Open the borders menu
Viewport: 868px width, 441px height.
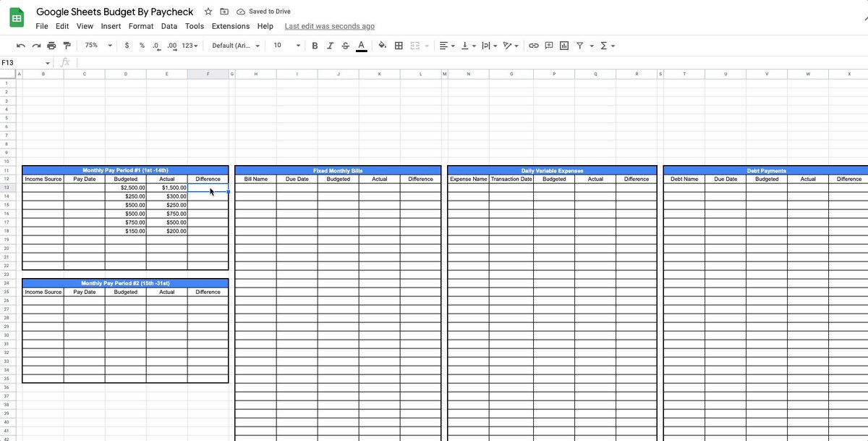[399, 46]
